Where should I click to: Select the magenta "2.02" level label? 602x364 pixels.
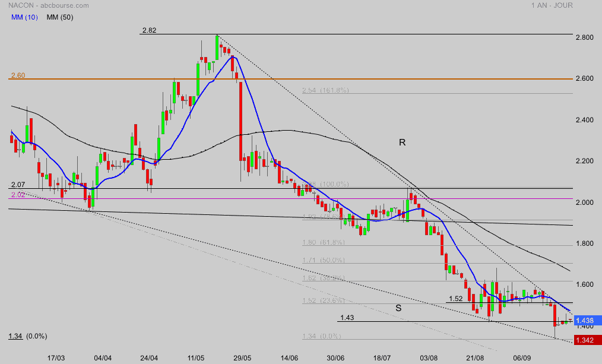(x=18, y=195)
